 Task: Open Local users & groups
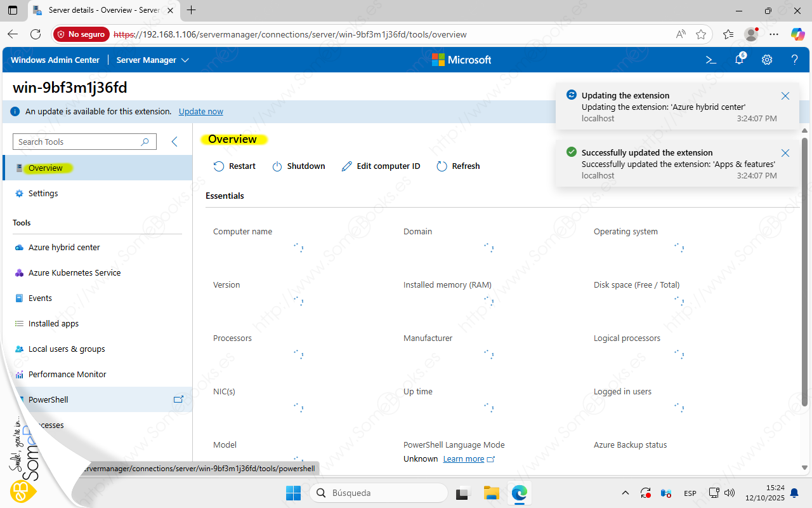pyautogui.click(x=67, y=349)
